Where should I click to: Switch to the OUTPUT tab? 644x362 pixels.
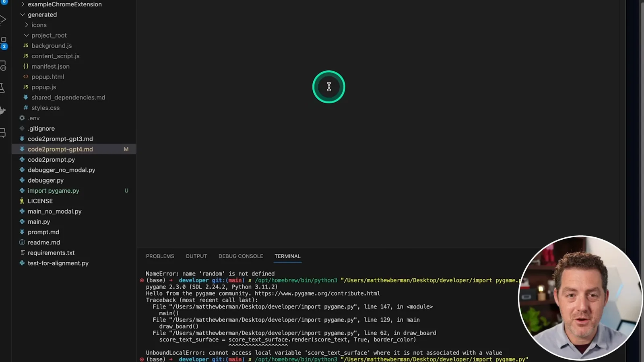point(196,256)
